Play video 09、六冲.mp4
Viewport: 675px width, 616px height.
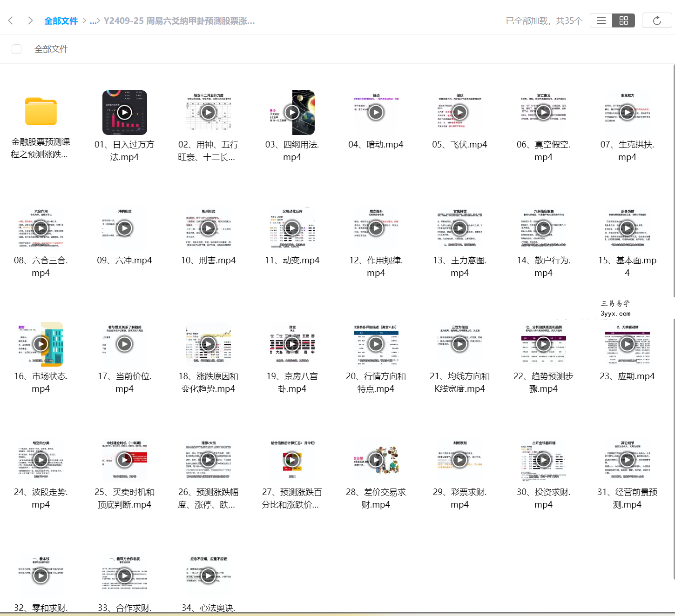tap(124, 228)
